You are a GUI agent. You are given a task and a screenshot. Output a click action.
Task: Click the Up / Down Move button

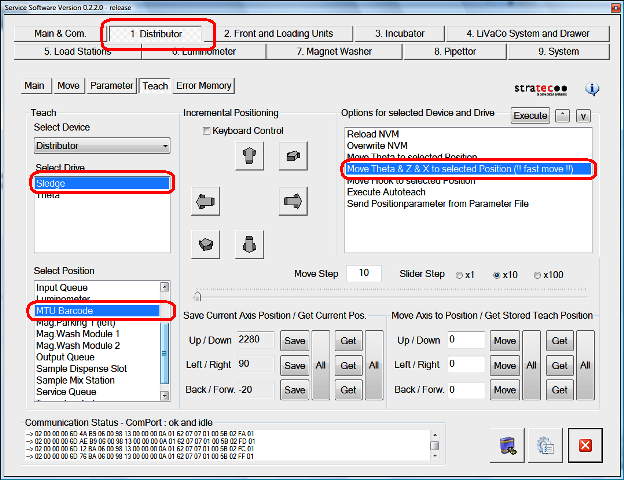[504, 341]
